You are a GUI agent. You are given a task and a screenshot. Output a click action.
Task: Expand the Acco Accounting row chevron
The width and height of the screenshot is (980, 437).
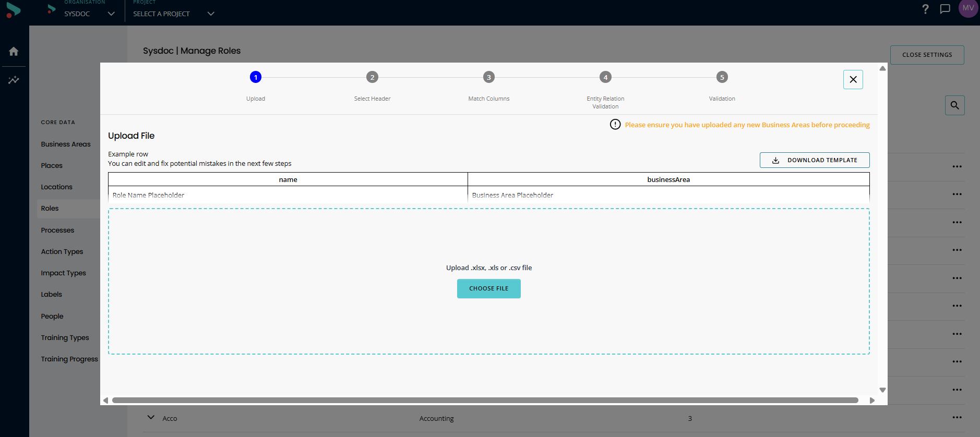coord(151,418)
